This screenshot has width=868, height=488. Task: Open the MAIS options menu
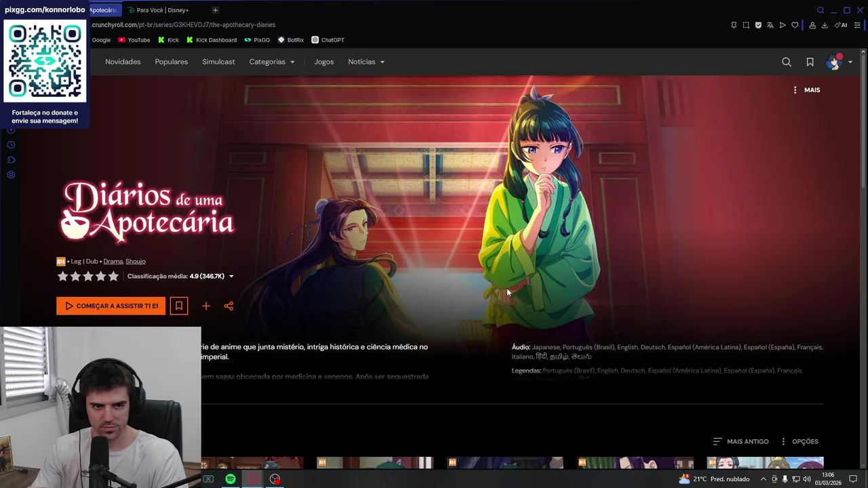pyautogui.click(x=806, y=89)
